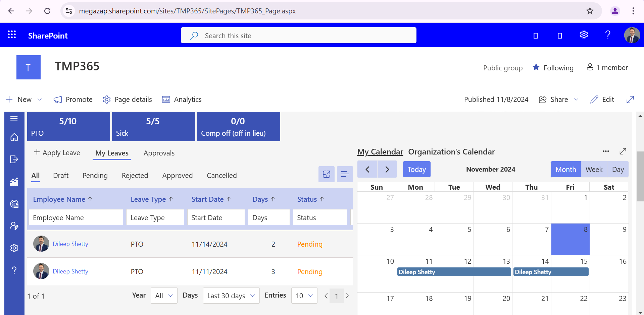Image resolution: width=644 pixels, height=315 pixels.
Task: Select the Rejected filter tab
Action: tap(135, 176)
